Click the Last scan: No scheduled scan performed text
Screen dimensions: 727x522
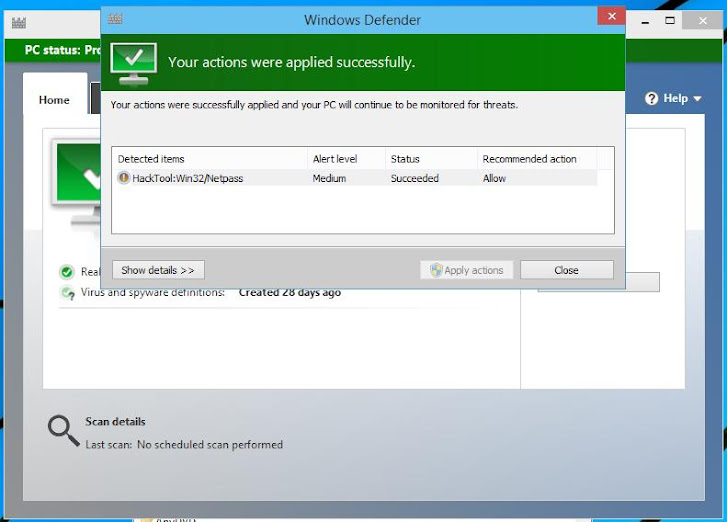coord(184,445)
